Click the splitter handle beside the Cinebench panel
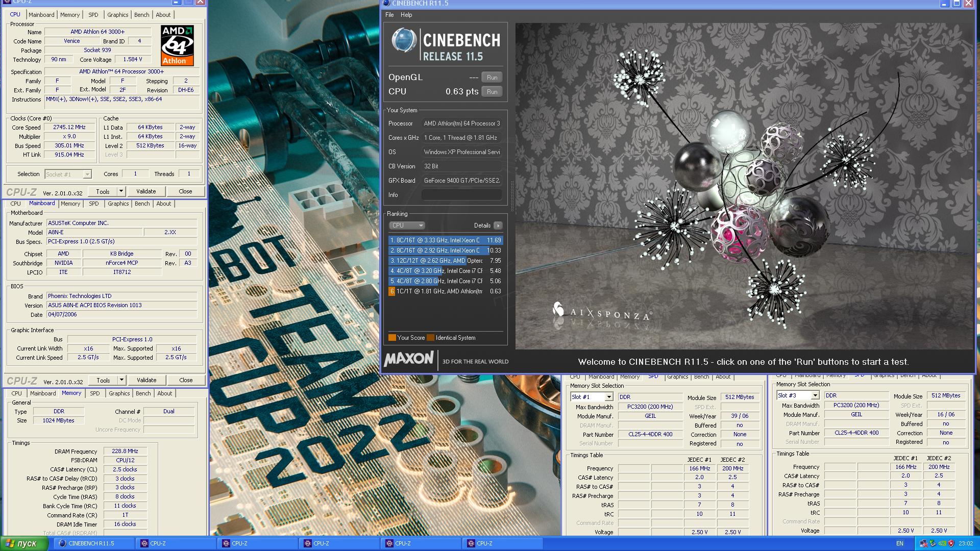 [512, 195]
